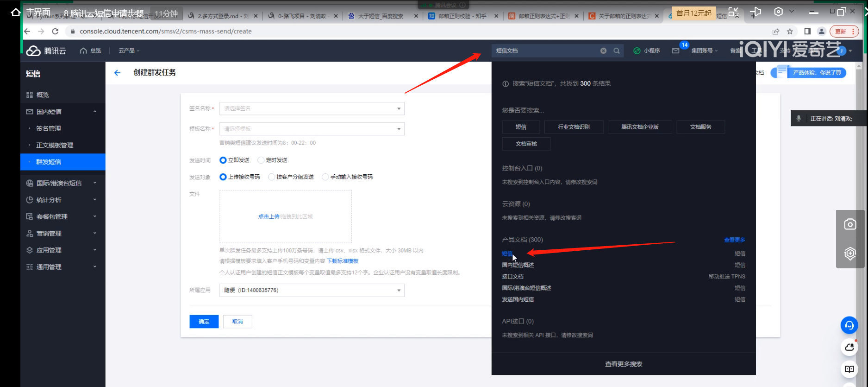Click the 概览 grid icon in sidebar
The height and width of the screenshot is (387, 868).
tap(30, 95)
